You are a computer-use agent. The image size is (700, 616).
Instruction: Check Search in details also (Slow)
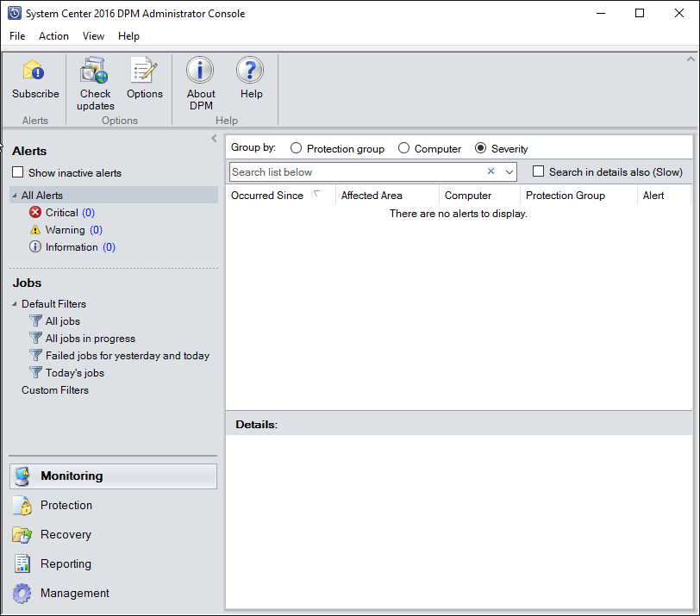[x=539, y=171]
